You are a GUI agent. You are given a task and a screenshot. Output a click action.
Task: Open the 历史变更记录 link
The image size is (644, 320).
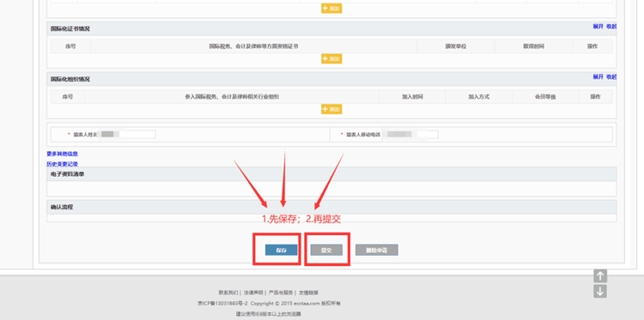point(62,164)
